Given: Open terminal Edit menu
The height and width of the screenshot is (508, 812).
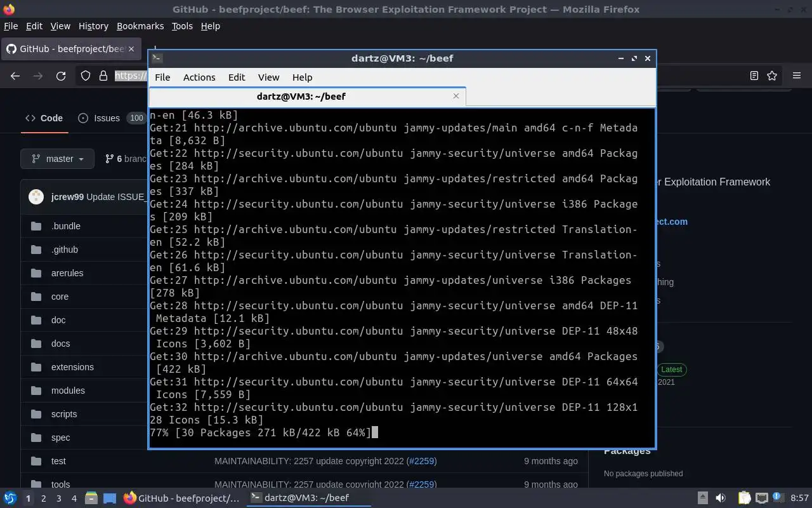Looking at the screenshot, I should (x=237, y=77).
